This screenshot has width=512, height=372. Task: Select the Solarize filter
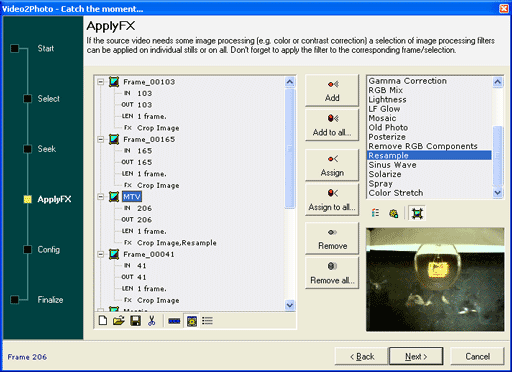(429, 174)
